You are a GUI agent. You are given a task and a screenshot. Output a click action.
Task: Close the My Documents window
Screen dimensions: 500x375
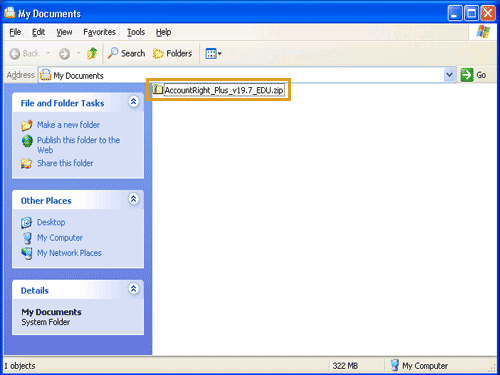click(488, 13)
